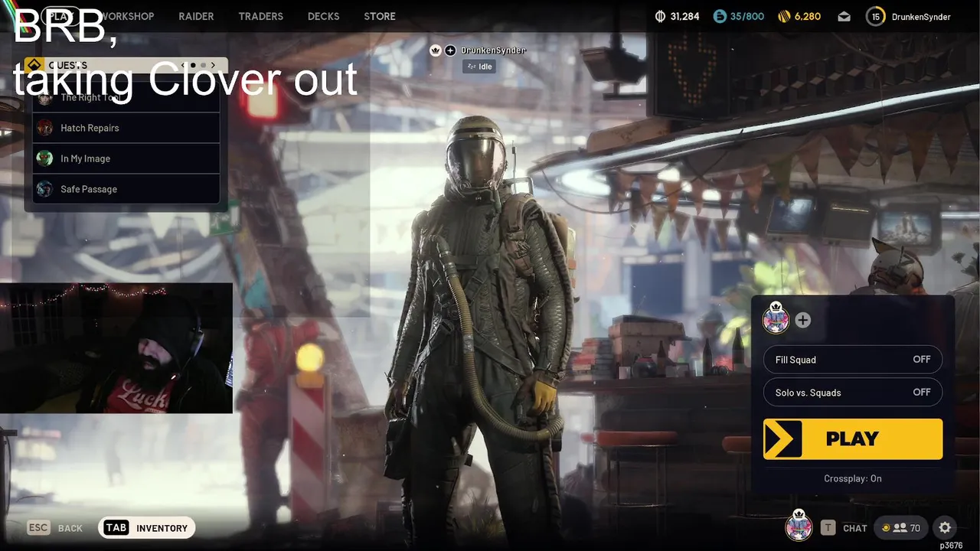Click the Safe Passage quest giver portrait
Image resolution: width=980 pixels, height=551 pixels.
tap(45, 189)
